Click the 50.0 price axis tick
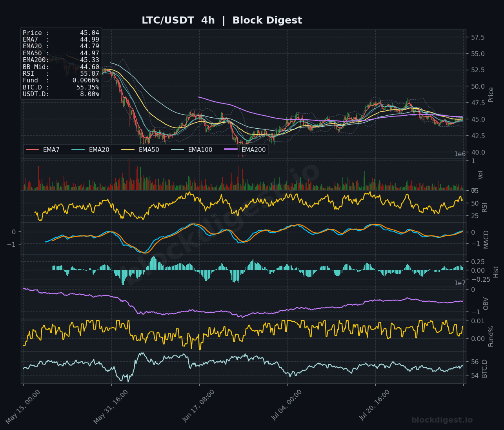Screen dimensions: 504x430 (x=477, y=87)
